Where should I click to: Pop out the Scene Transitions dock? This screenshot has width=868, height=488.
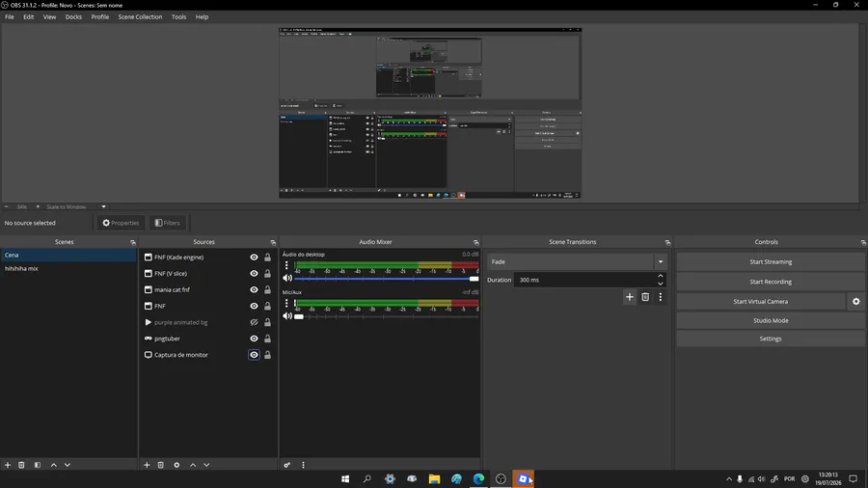667,242
